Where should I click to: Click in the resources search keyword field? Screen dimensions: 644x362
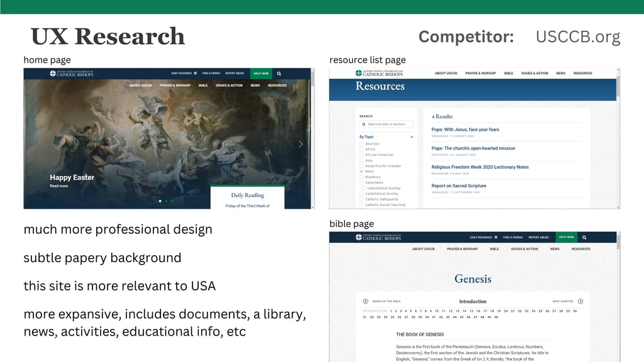pyautogui.click(x=386, y=124)
